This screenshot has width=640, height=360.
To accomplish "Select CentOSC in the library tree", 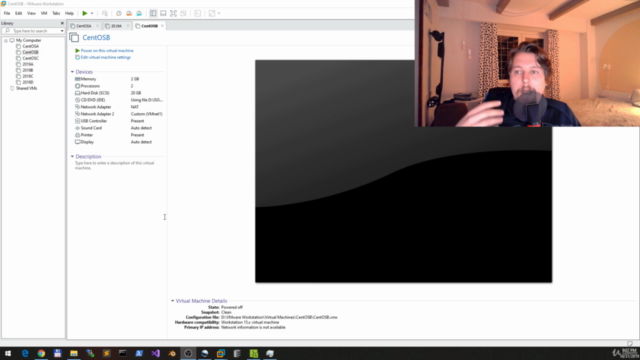I will pos(30,58).
